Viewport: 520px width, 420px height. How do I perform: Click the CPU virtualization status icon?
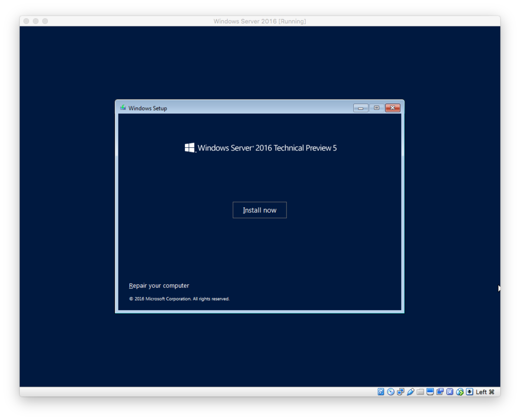point(450,392)
